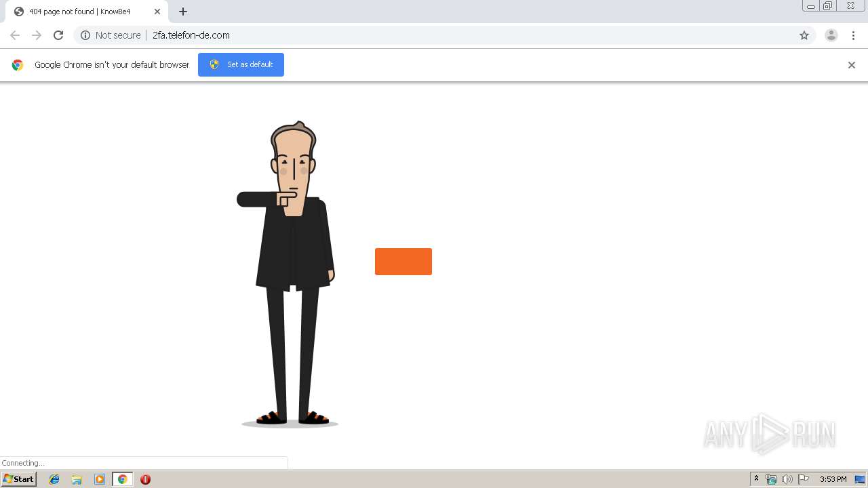
Task: Click the red Opera-style taskbar icon
Action: 145,479
